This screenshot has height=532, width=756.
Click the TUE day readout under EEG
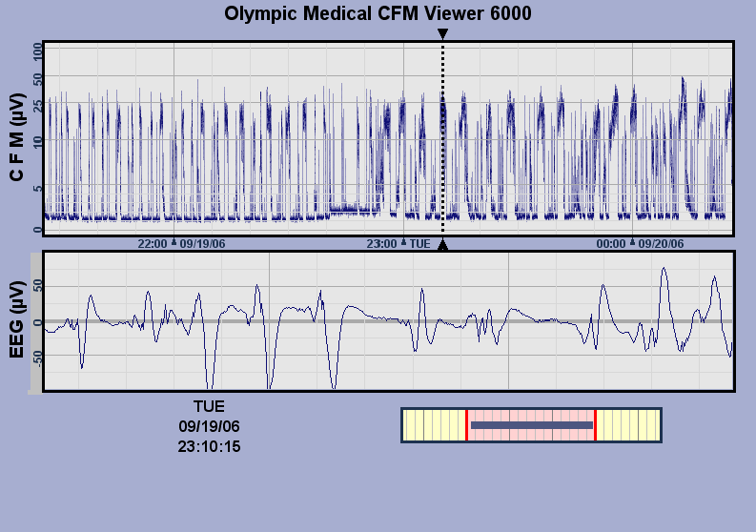tap(209, 406)
